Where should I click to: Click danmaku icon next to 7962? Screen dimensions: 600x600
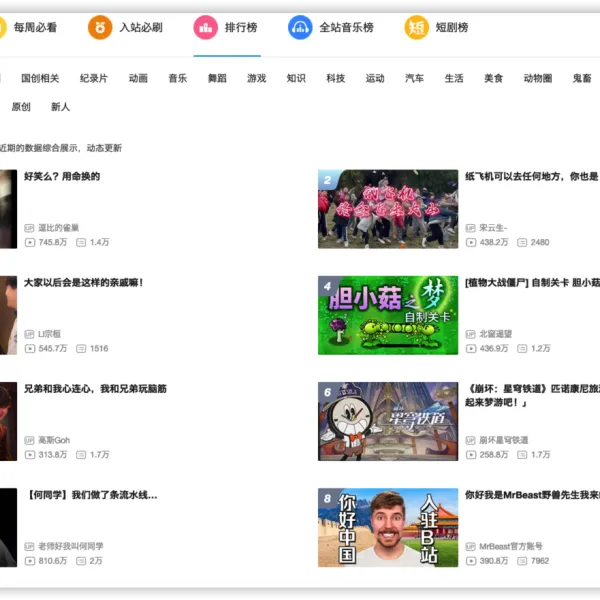point(522,561)
